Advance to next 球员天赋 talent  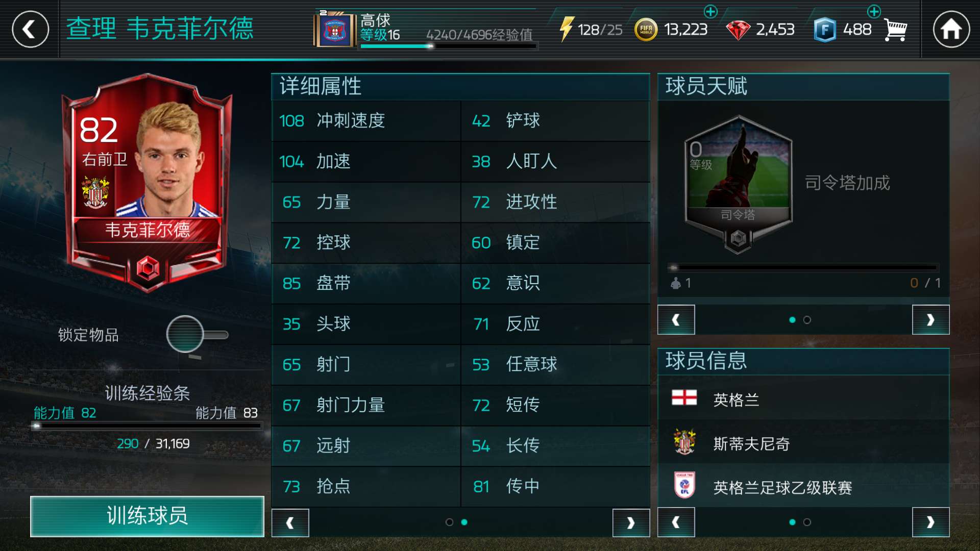(930, 320)
